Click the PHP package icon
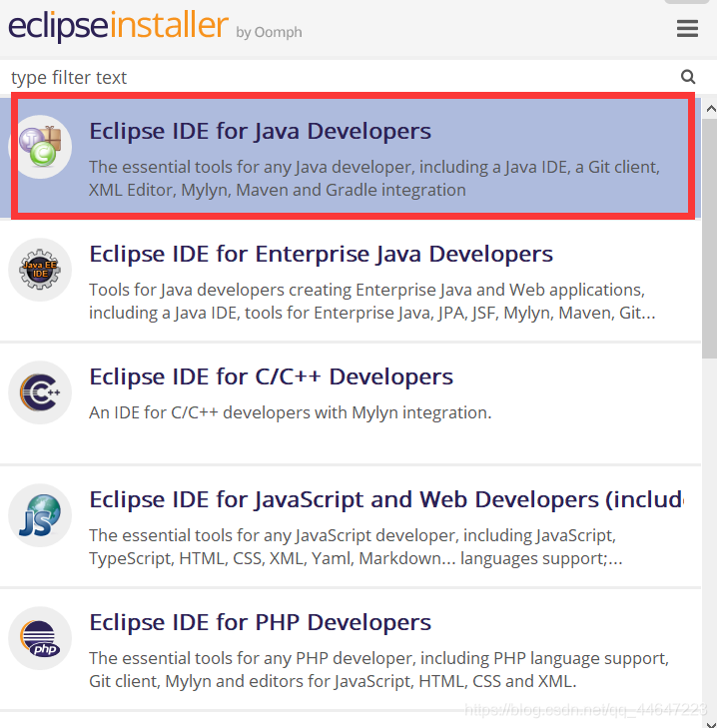 point(40,638)
